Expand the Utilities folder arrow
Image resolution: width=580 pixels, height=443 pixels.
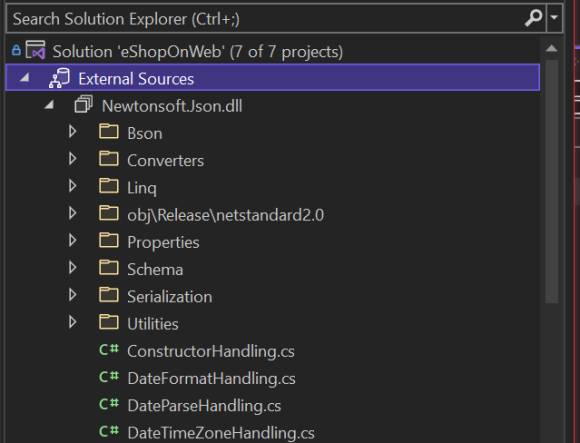[x=72, y=322]
